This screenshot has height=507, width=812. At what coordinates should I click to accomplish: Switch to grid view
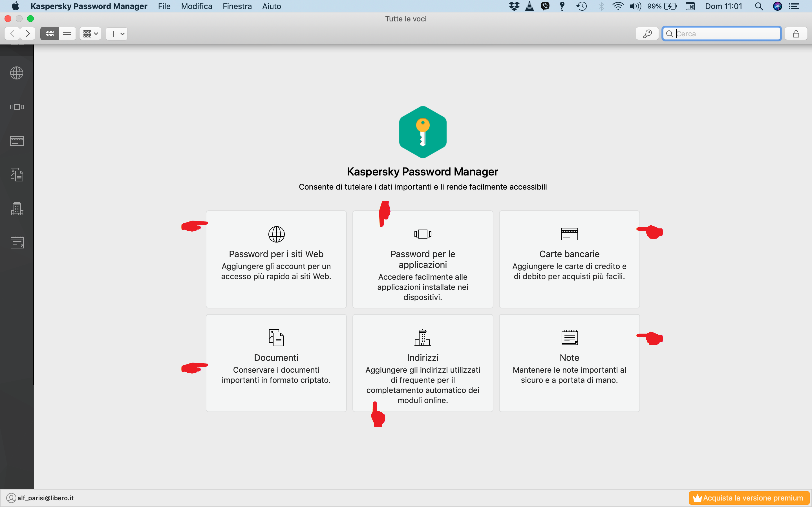click(x=49, y=34)
